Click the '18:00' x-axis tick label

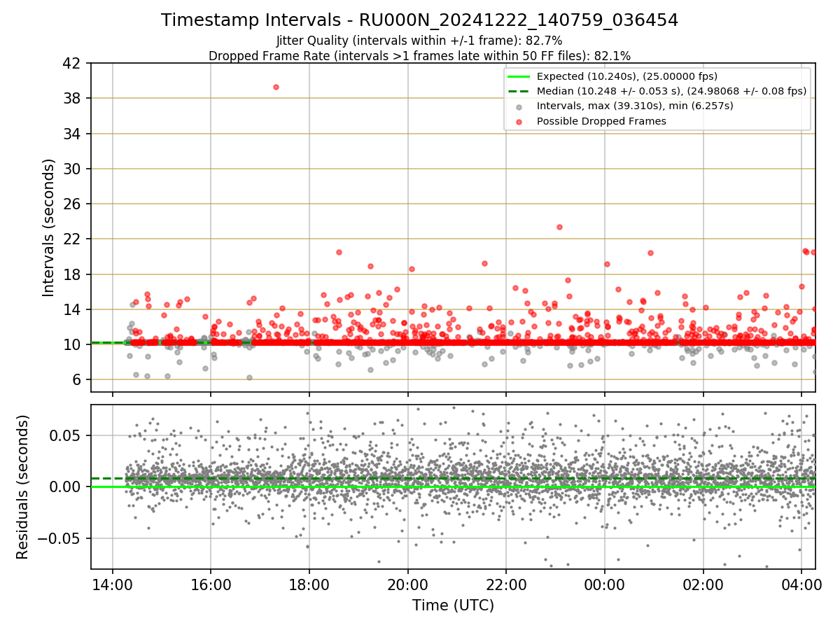tap(309, 584)
